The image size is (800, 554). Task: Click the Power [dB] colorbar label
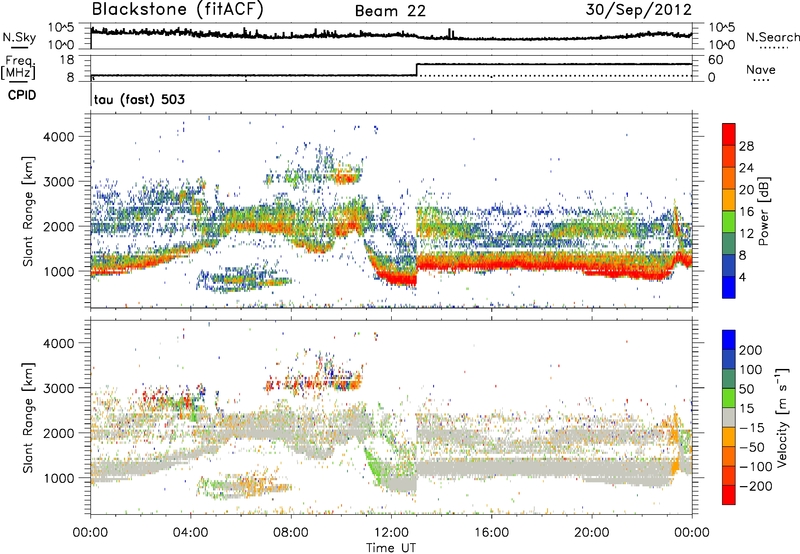pyautogui.click(x=764, y=211)
